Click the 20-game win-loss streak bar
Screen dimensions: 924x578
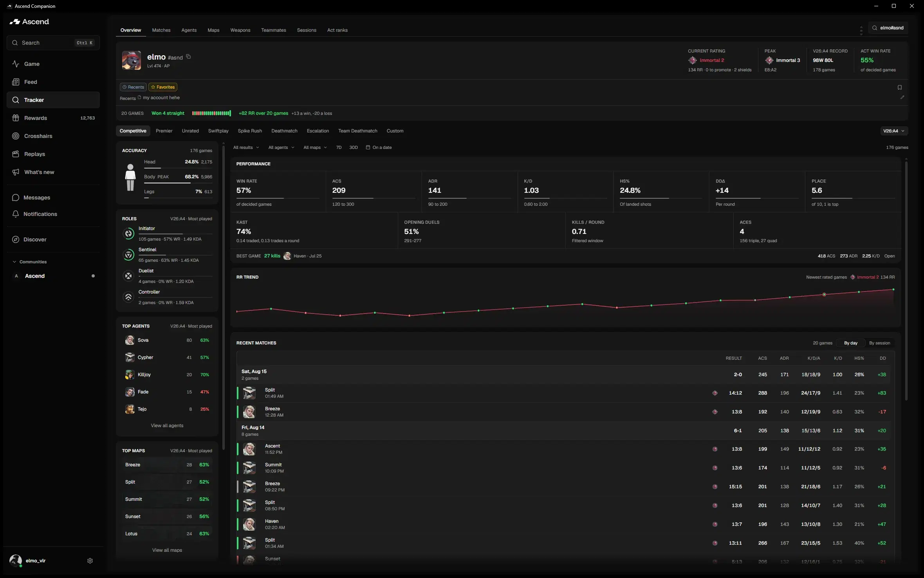(211, 113)
